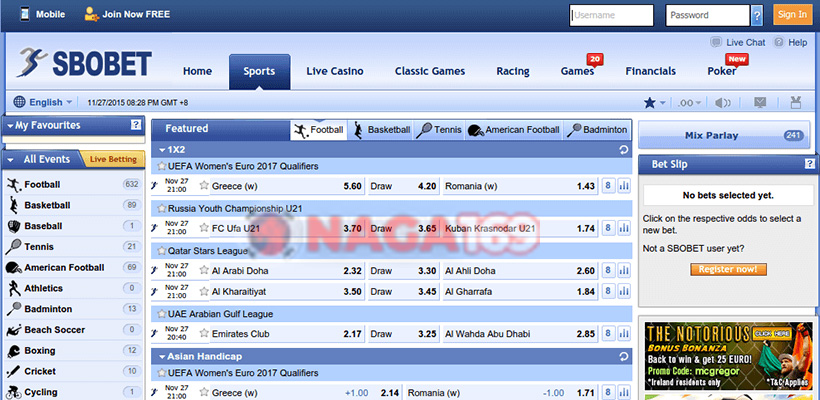Screen dimensions: 820x400
Task: Favourite the Emirates Club match star
Action: [x=204, y=333]
